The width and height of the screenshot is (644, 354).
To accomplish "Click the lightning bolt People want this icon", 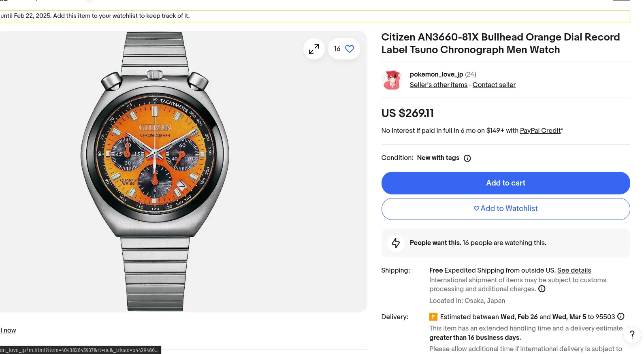I will point(396,243).
